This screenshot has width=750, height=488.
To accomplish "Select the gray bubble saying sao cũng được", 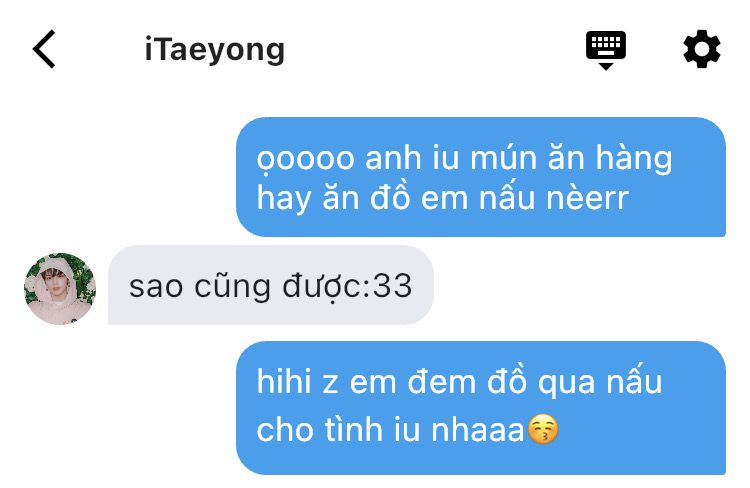I will click(271, 285).
